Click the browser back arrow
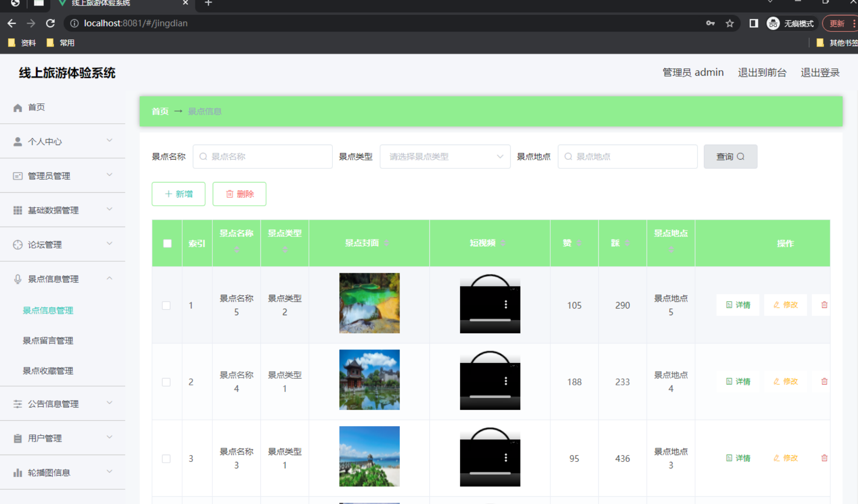 (x=11, y=23)
